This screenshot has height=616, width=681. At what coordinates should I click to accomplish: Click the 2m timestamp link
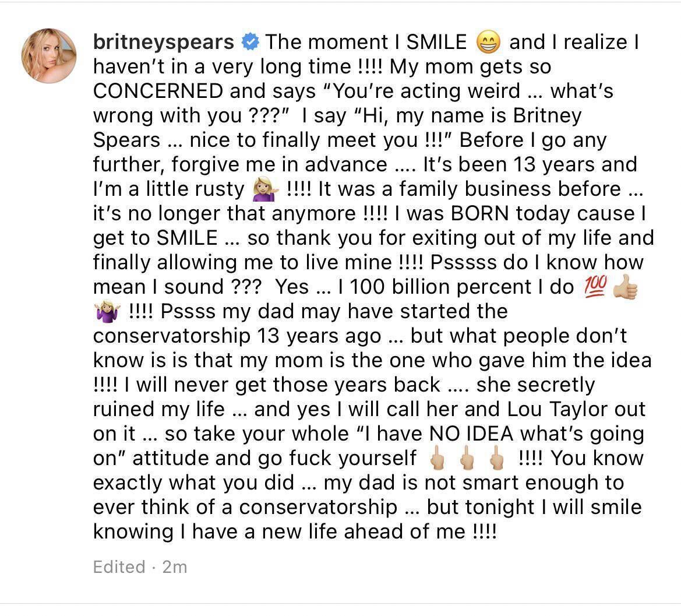click(x=175, y=566)
